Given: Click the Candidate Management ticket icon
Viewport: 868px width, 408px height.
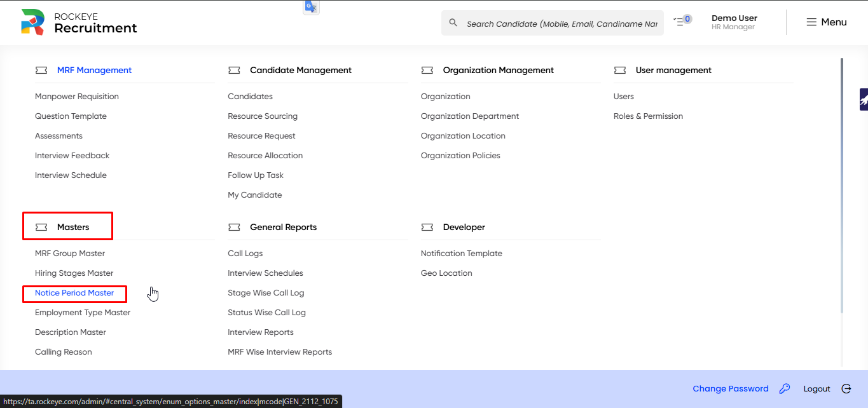Looking at the screenshot, I should [234, 71].
